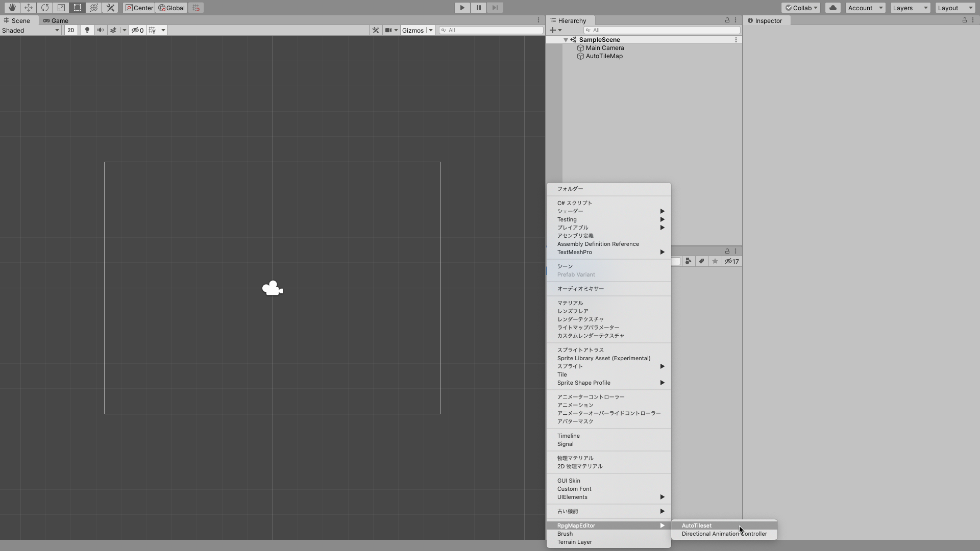Select the AutoTileMap object in Hierarchy
Viewport: 980px width, 551px height.
click(x=604, y=56)
